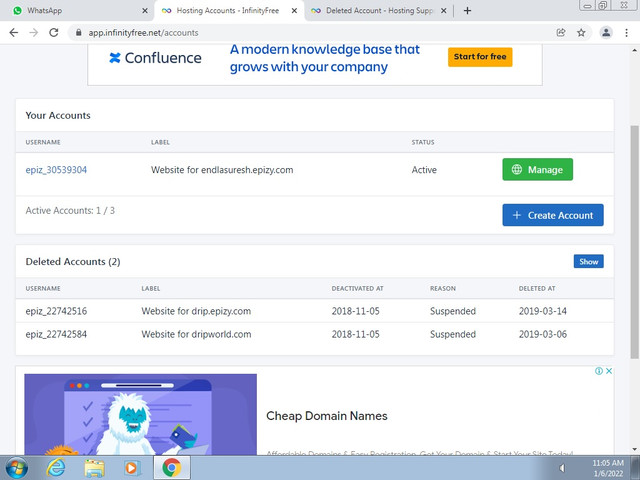Viewport: 640px width, 480px height.
Task: Click the Chrome taskbar icon
Action: [x=171, y=468]
